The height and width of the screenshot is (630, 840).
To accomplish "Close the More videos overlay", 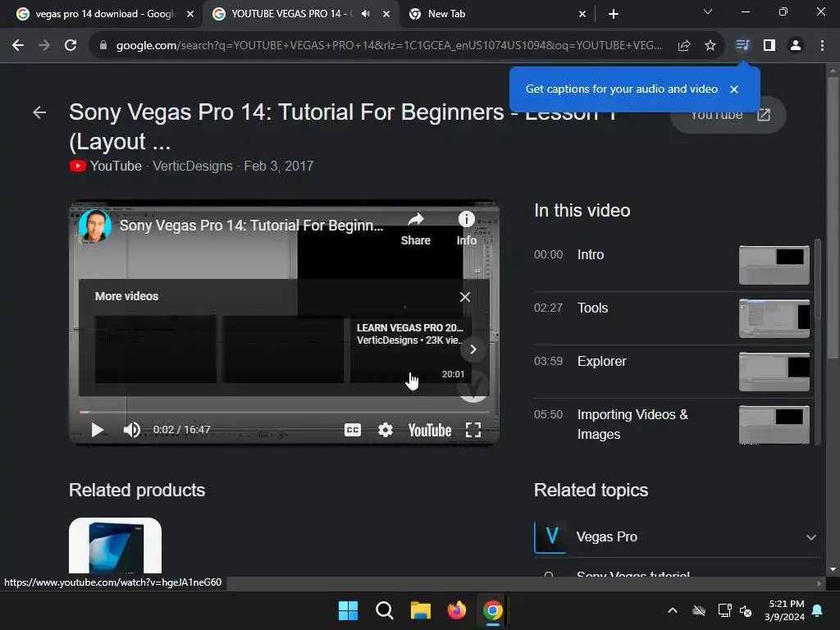I will coord(465,297).
